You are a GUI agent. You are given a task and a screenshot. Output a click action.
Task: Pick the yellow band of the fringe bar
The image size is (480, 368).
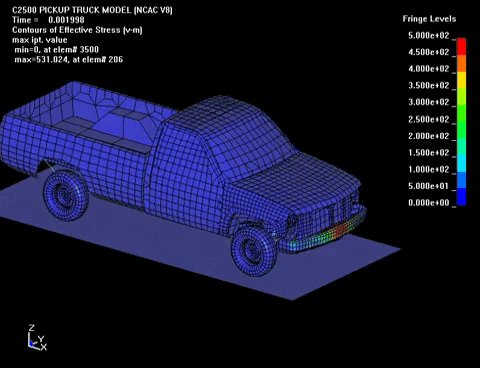pyautogui.click(x=461, y=80)
